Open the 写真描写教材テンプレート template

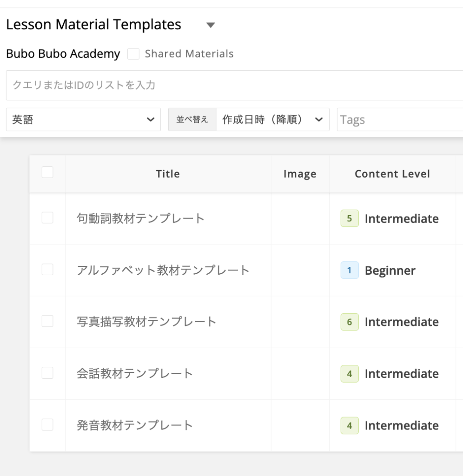(x=146, y=322)
